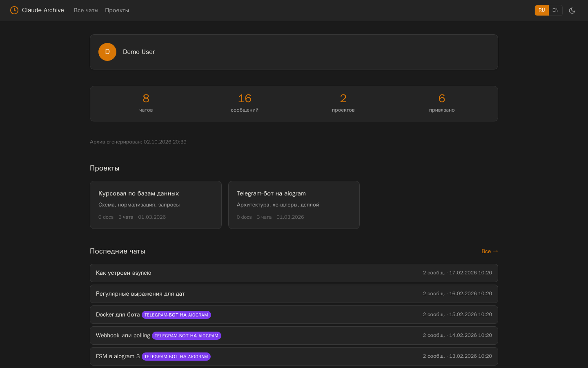Open the chat Docker для бота
The width and height of the screenshot is (588, 368).
(x=294, y=314)
